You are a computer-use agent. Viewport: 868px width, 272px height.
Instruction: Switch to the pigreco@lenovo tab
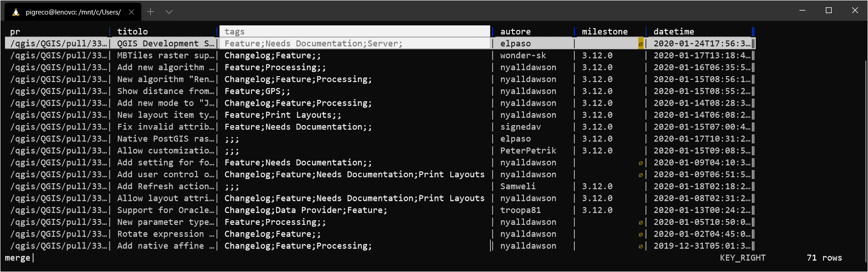pos(73,12)
